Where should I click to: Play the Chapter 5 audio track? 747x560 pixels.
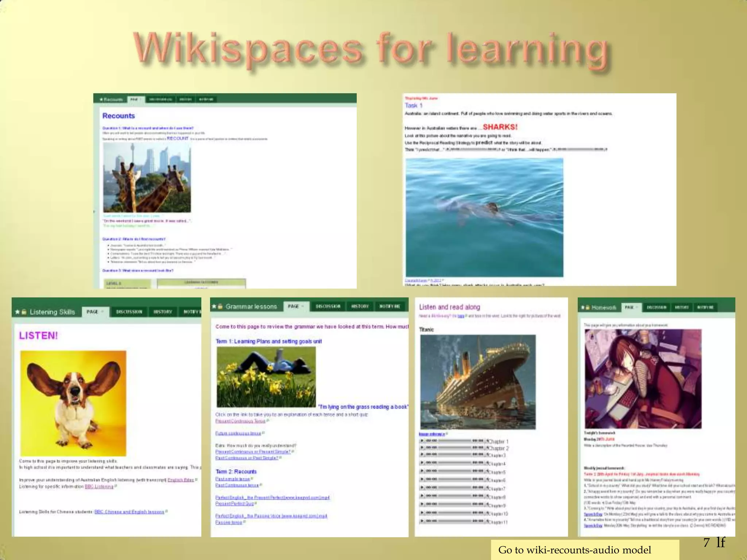click(x=422, y=471)
